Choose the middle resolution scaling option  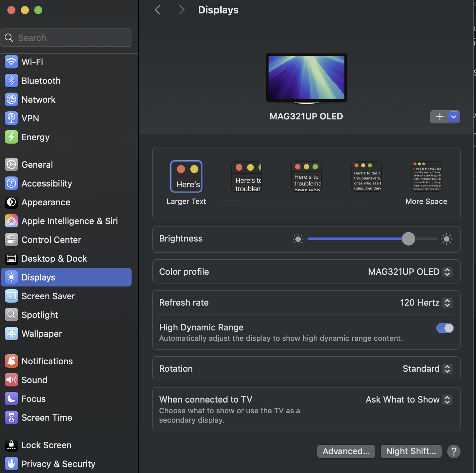point(306,177)
